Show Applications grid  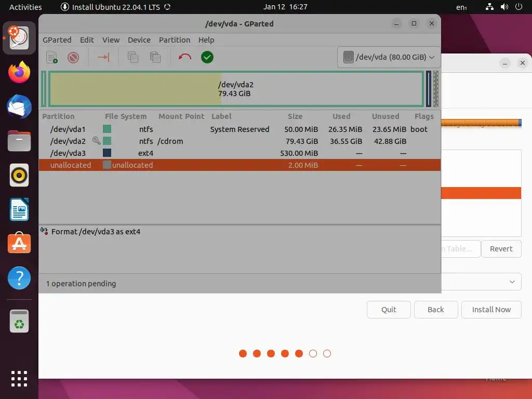pos(19,379)
